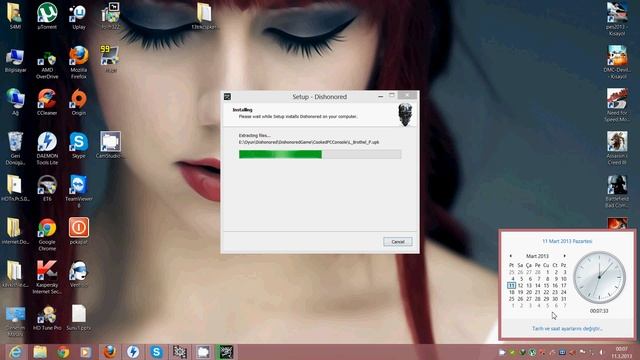640x360 pixels.
Task: Open the Uplay desktop shortcut
Action: click(78, 16)
